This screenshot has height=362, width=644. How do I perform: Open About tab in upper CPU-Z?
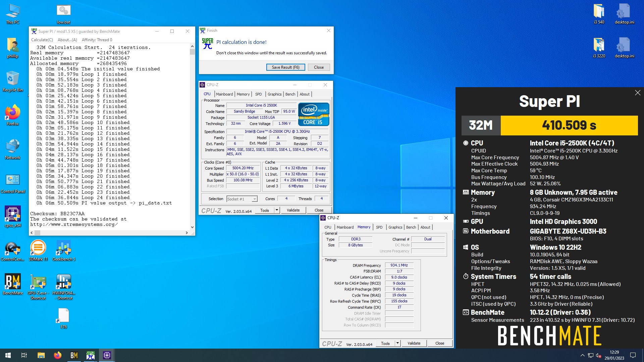(x=305, y=94)
